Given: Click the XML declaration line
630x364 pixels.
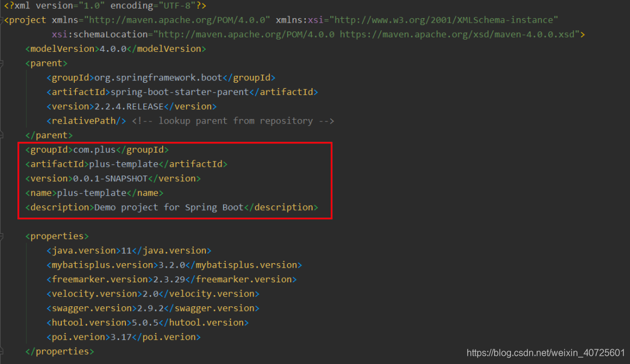Looking at the screenshot, I should click(105, 6).
